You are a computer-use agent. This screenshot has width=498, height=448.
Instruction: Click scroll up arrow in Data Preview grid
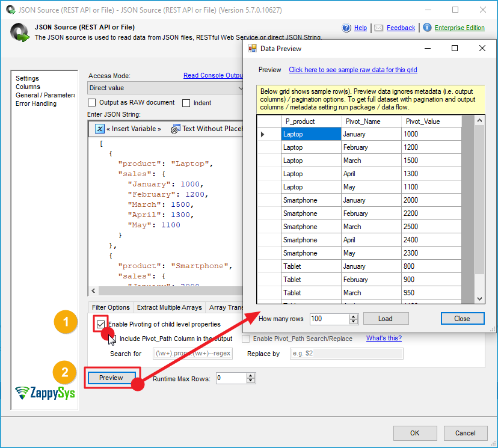point(479,120)
